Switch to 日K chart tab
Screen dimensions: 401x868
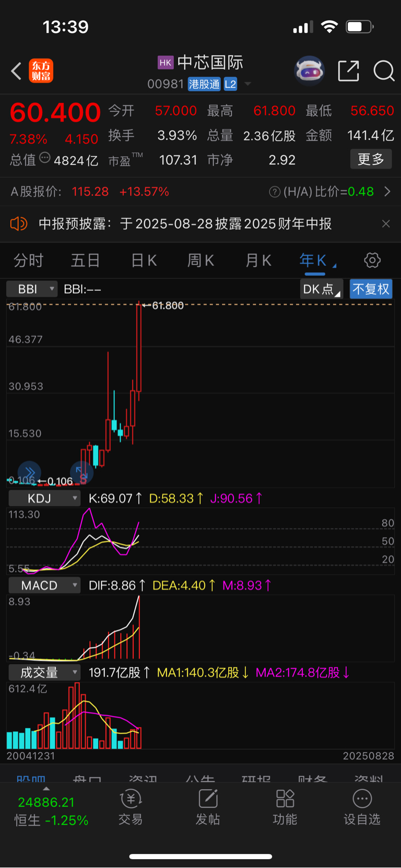(x=144, y=260)
